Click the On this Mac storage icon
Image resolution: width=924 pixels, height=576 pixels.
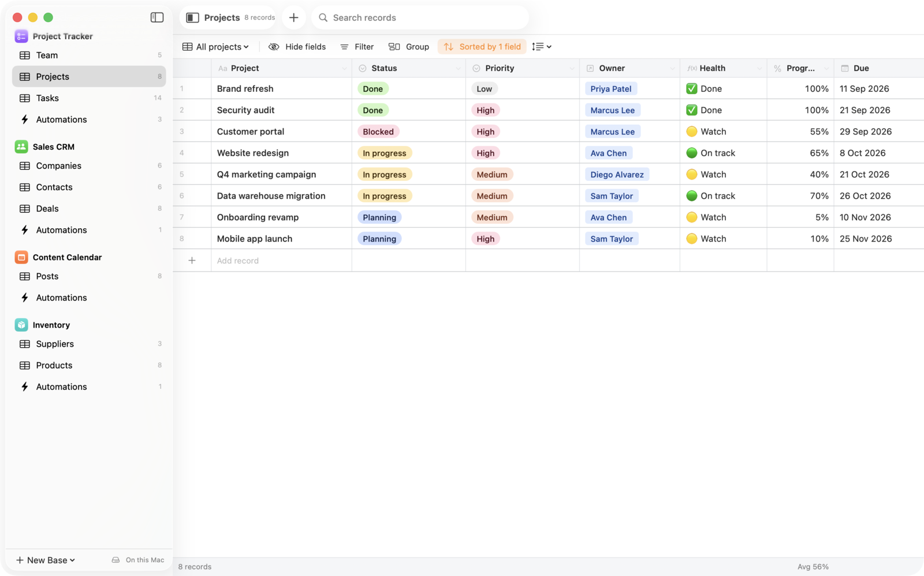pyautogui.click(x=115, y=560)
